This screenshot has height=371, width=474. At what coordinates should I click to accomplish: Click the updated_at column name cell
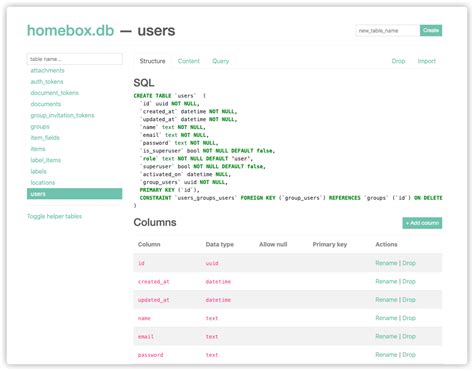click(x=154, y=300)
